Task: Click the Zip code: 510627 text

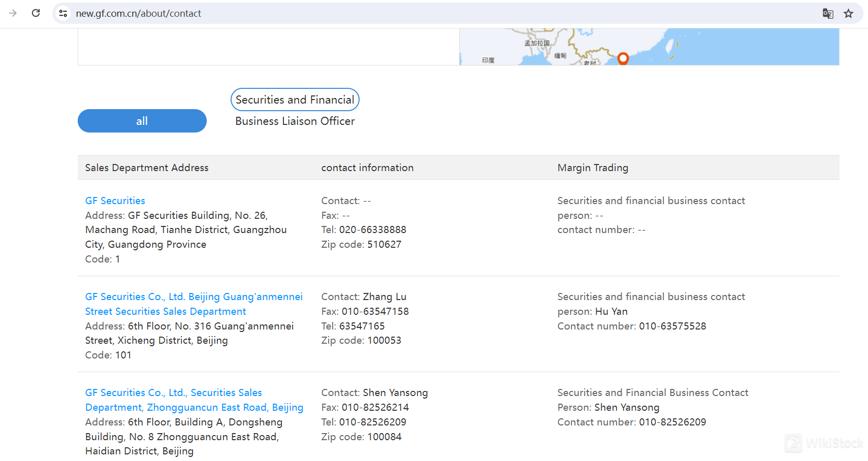Action: [361, 244]
